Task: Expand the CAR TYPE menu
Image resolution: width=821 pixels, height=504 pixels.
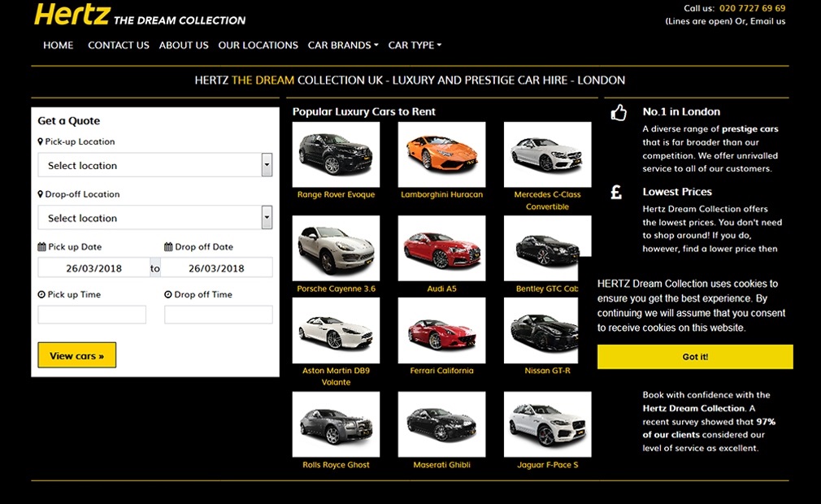Action: point(415,45)
